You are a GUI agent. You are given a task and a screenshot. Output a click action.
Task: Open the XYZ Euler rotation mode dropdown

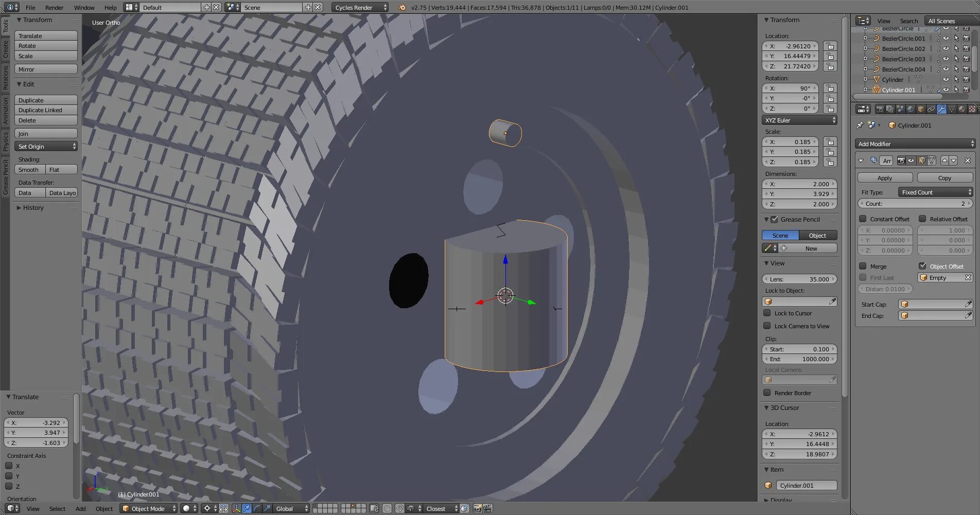click(x=799, y=120)
